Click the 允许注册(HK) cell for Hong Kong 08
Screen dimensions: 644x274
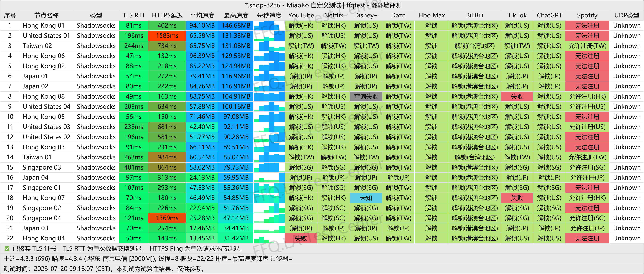point(587,96)
